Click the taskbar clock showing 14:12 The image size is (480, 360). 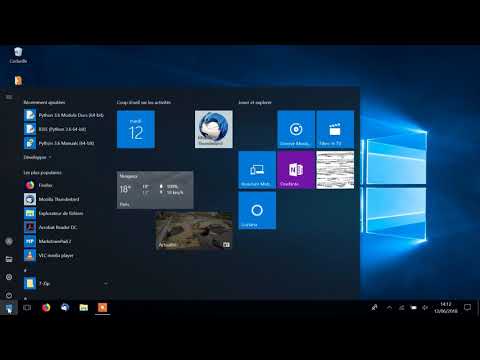[446, 308]
